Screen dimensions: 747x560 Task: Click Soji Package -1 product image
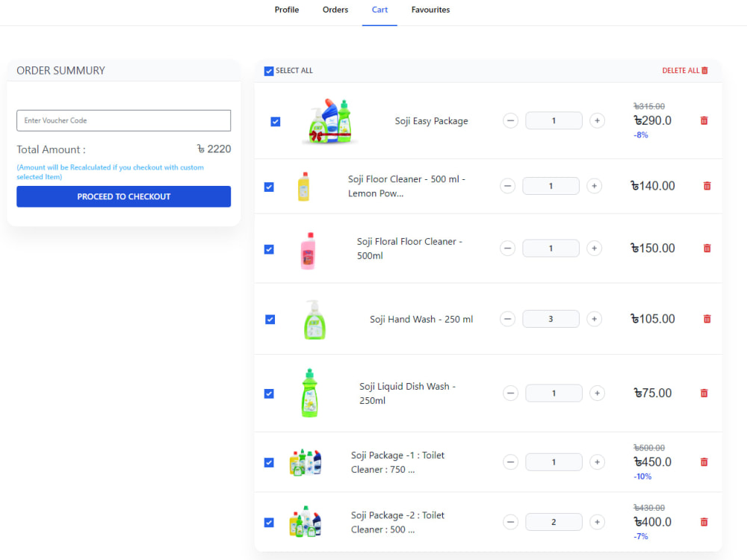click(306, 462)
